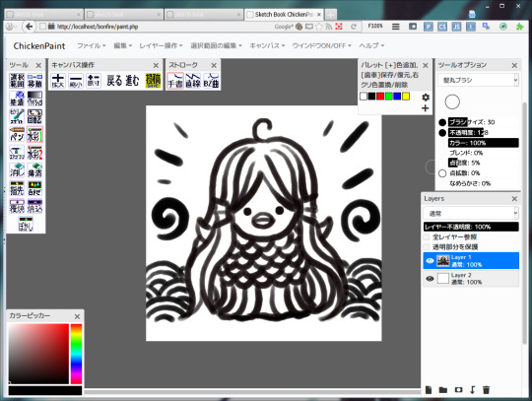Viewport: 532px width, 401px height.
Task: Pick the white palette swatch
Action: pos(364,97)
